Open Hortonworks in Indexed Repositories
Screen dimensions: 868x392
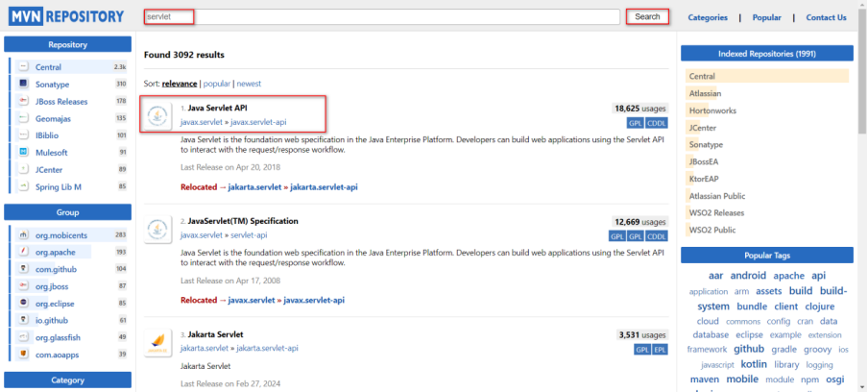[x=712, y=110]
